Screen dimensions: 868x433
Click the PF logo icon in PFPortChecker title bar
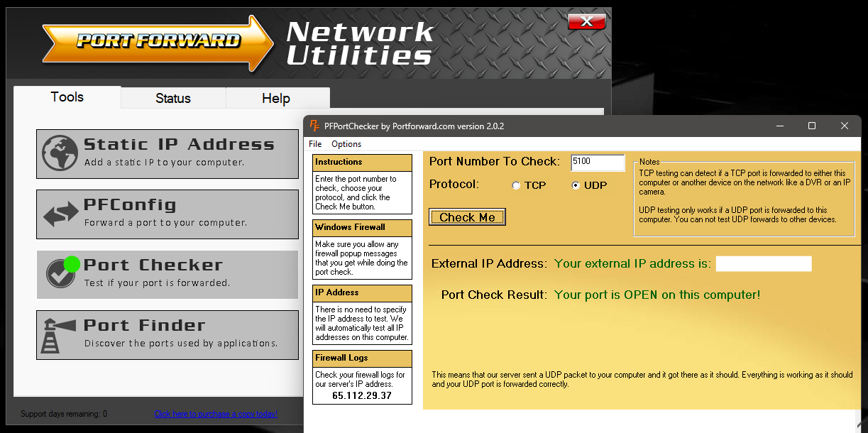(x=315, y=126)
